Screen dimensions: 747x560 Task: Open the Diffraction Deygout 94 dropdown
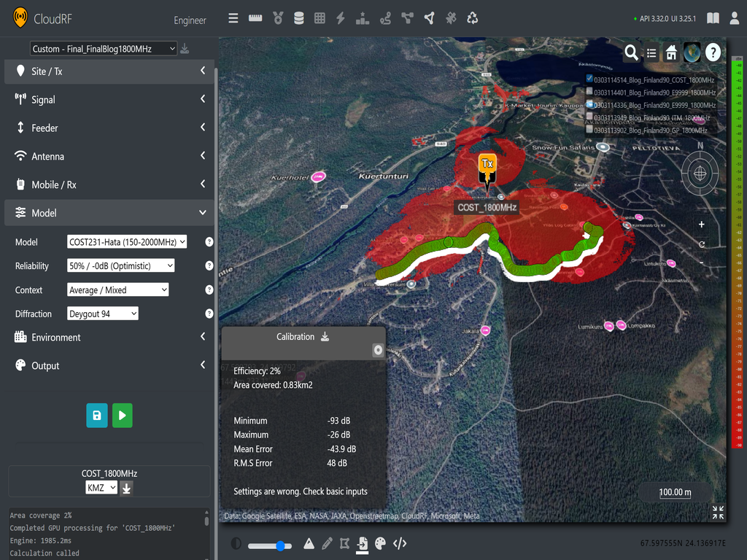point(102,314)
